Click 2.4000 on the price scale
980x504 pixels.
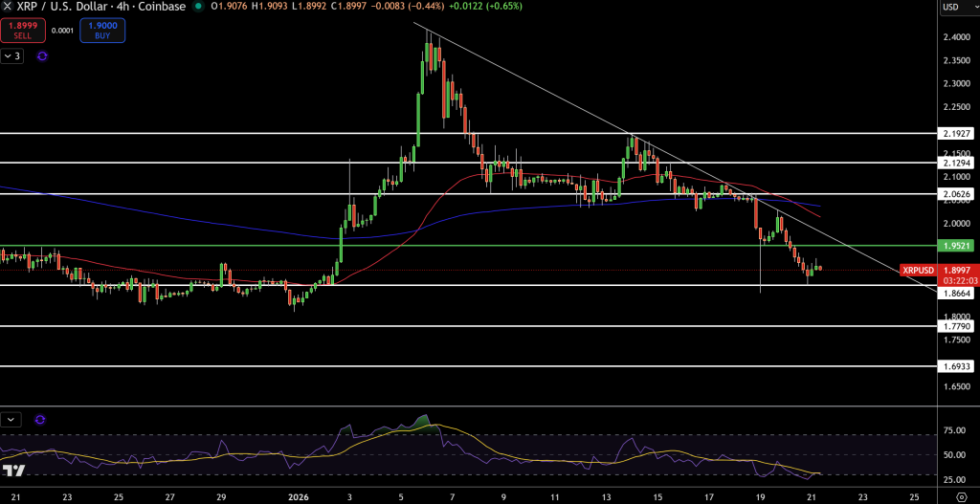pyautogui.click(x=957, y=37)
